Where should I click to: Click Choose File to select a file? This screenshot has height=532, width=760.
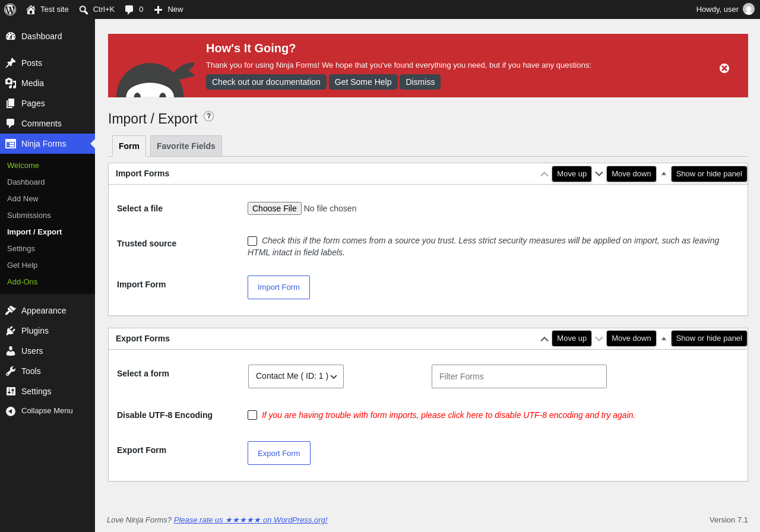coord(274,208)
